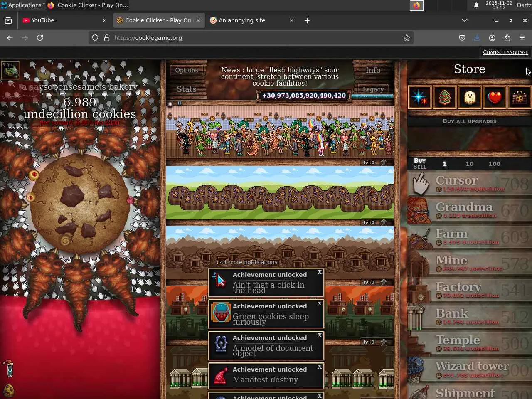Click the level-up arrow on the grandma row
This screenshot has width=532, height=399.
(x=384, y=163)
